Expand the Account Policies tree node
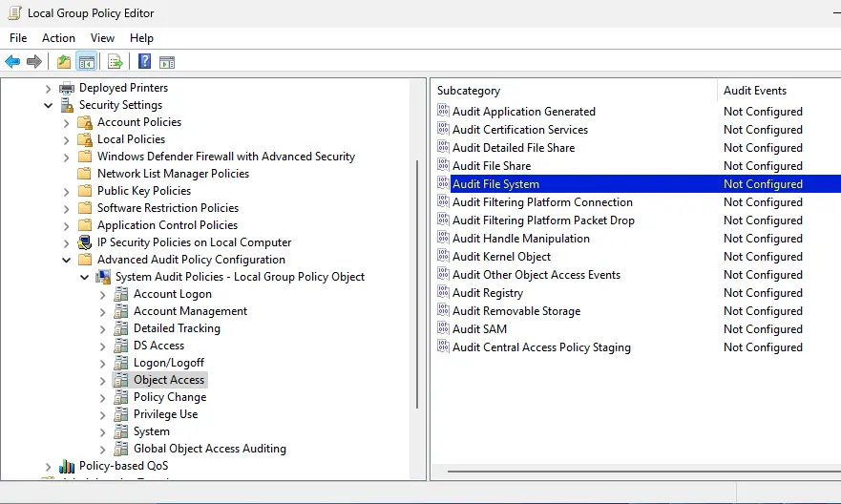The image size is (841, 504). 67,122
